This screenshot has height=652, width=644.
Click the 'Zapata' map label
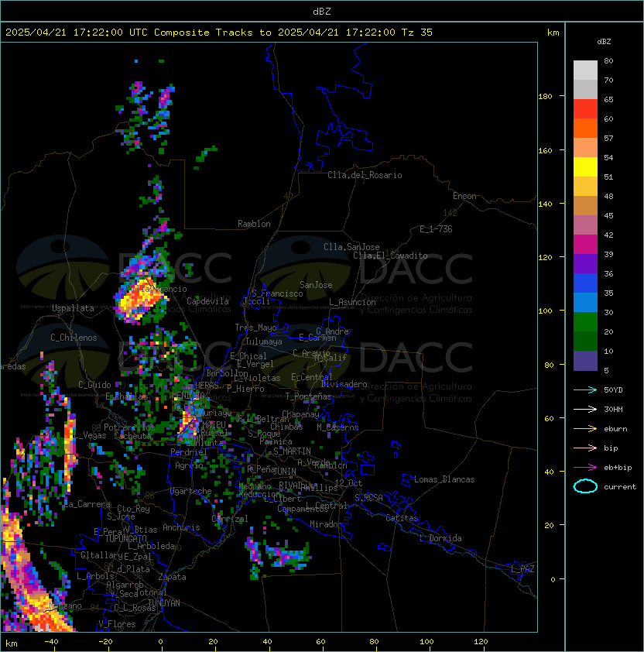[172, 577]
